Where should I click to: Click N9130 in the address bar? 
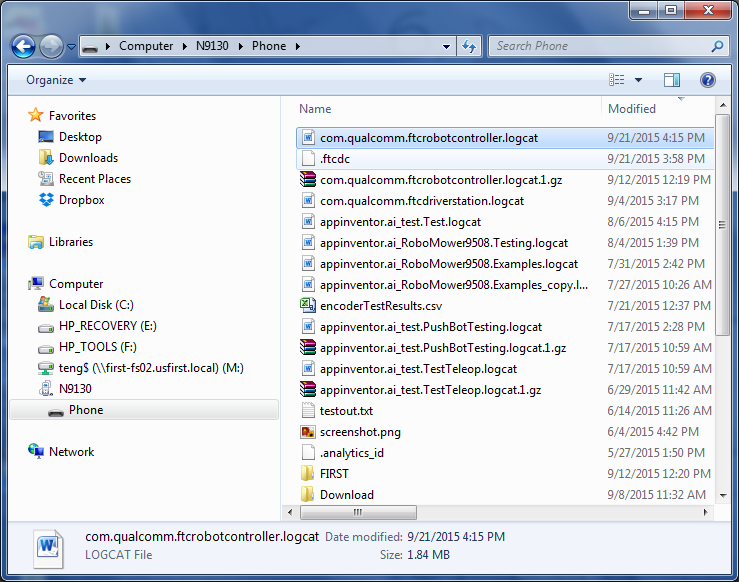(x=212, y=46)
